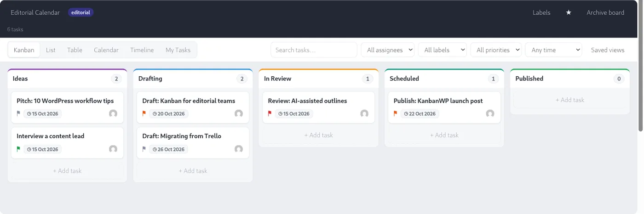Viewport: 644px width, 214px height.
Task: Click the page vertical scrollbar
Action: click(641, 67)
